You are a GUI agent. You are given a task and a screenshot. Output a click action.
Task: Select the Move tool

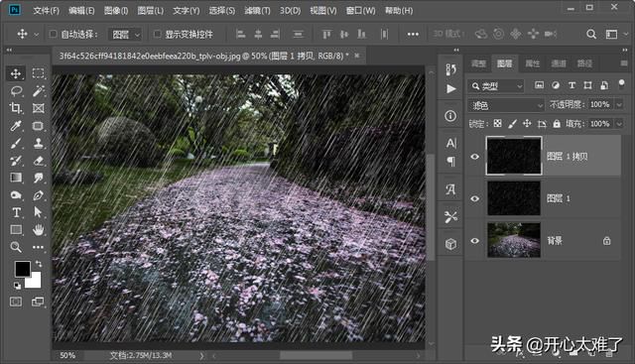tap(16, 73)
